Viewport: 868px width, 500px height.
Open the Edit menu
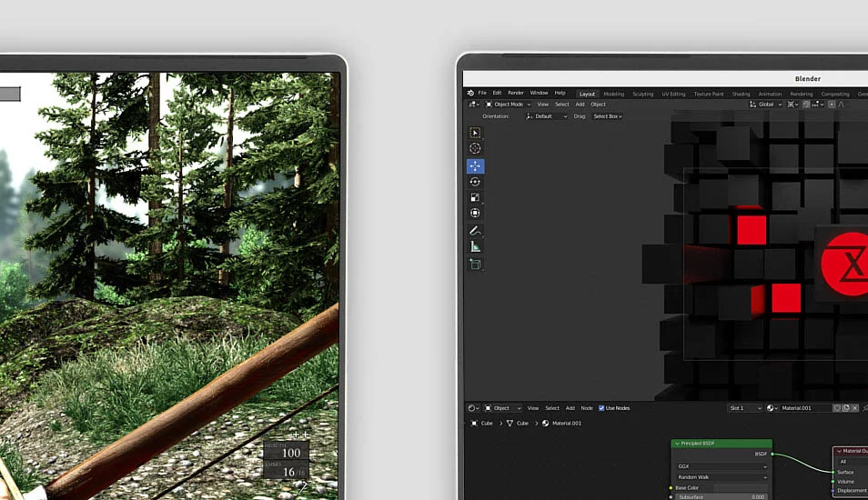[x=497, y=93]
